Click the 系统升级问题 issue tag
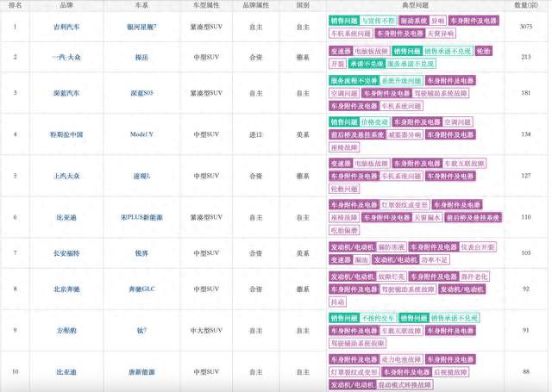Screen dimensions: 552x392 [x=401, y=80]
